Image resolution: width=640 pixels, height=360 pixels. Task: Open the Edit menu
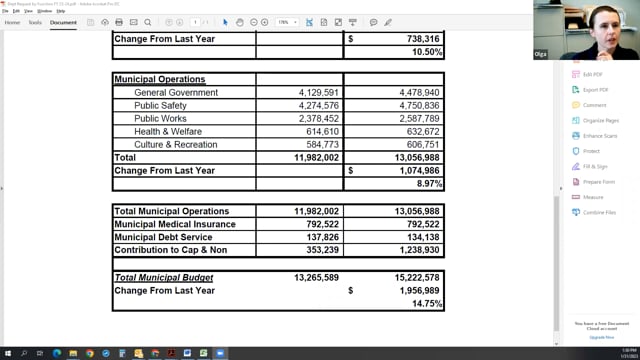tap(16, 11)
